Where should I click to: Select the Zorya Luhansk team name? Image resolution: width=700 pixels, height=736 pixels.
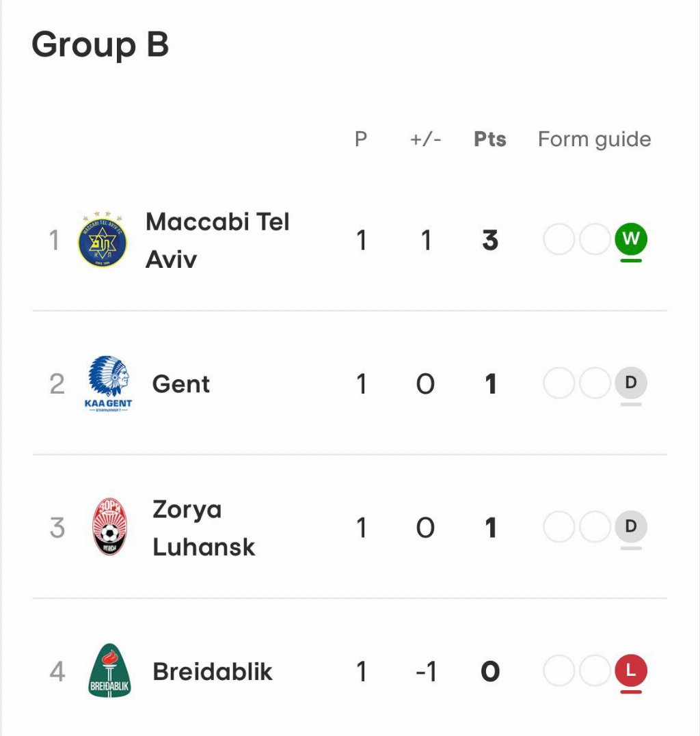pyautogui.click(x=204, y=528)
